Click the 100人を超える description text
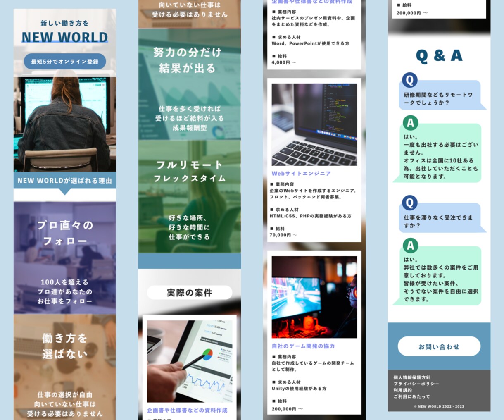The height and width of the screenshot is (420, 504). (65, 291)
